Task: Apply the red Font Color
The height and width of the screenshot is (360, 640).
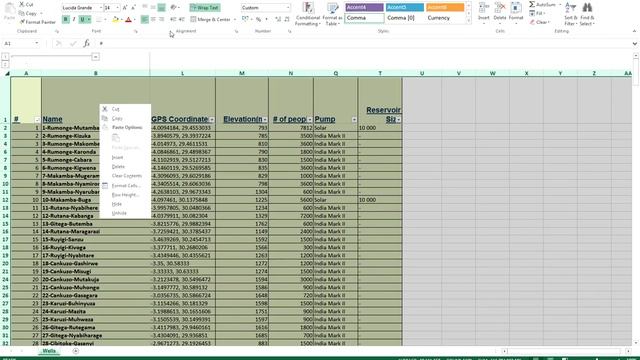Action: point(128,19)
